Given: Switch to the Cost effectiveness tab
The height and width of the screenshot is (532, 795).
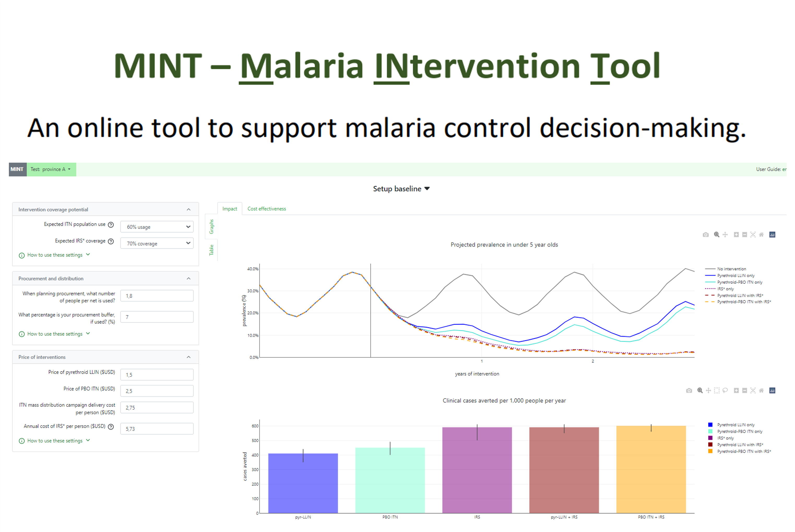Looking at the screenshot, I should pyautogui.click(x=267, y=209).
